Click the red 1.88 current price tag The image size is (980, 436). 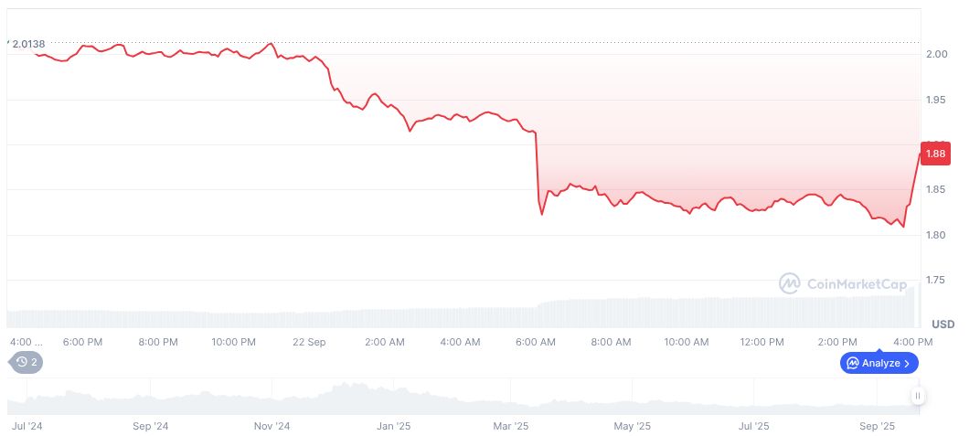pos(936,154)
